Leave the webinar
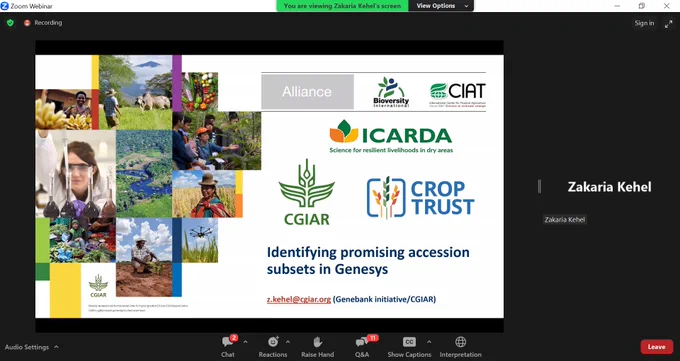Screen dimensions: 680x361 [x=657, y=347]
